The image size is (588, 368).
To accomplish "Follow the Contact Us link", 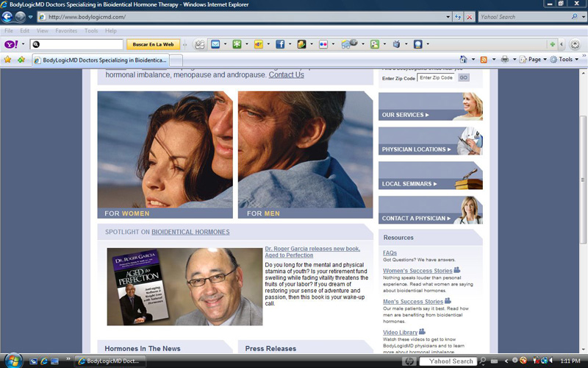I will coord(286,74).
